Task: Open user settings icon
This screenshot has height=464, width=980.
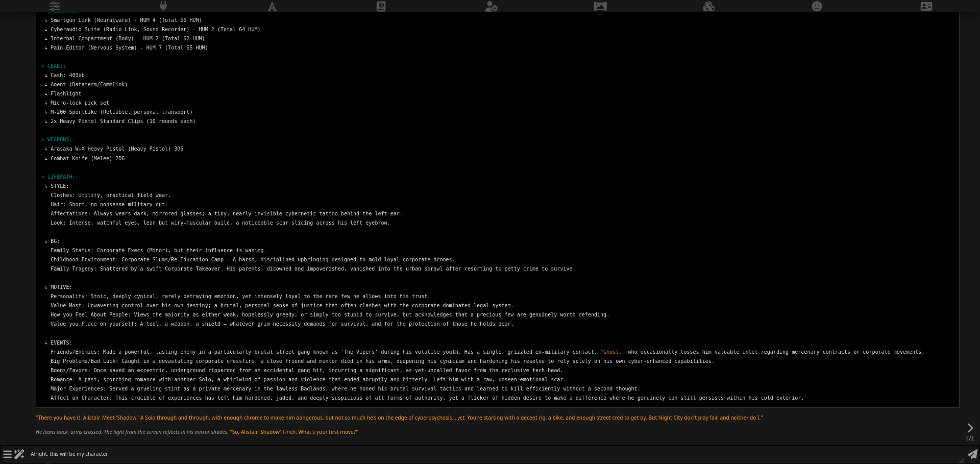Action: [x=491, y=6]
